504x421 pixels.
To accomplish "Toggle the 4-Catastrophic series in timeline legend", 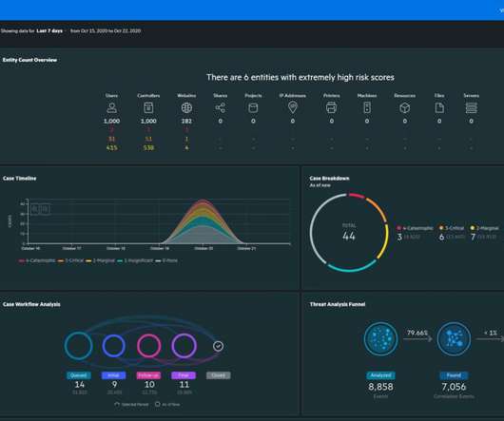I will tap(37, 260).
